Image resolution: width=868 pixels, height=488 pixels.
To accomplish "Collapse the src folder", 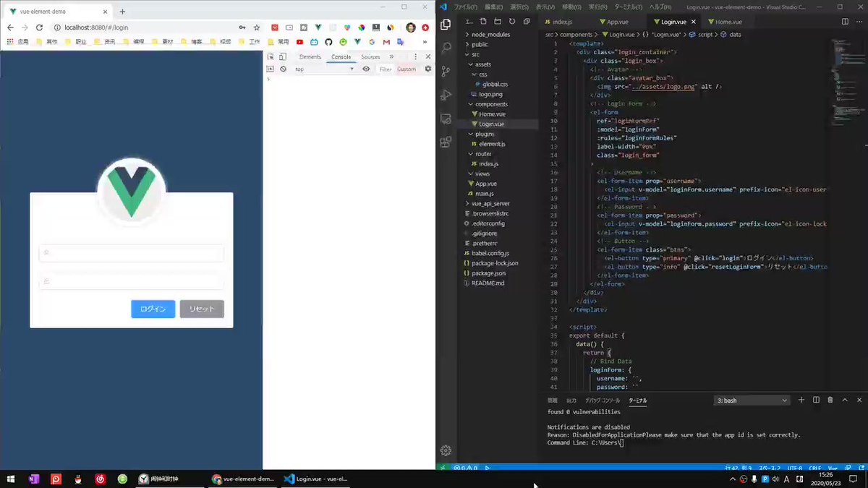I will 475,54.
